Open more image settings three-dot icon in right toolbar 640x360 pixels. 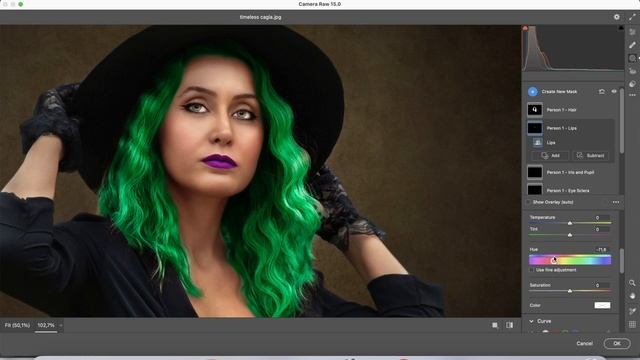click(x=632, y=95)
